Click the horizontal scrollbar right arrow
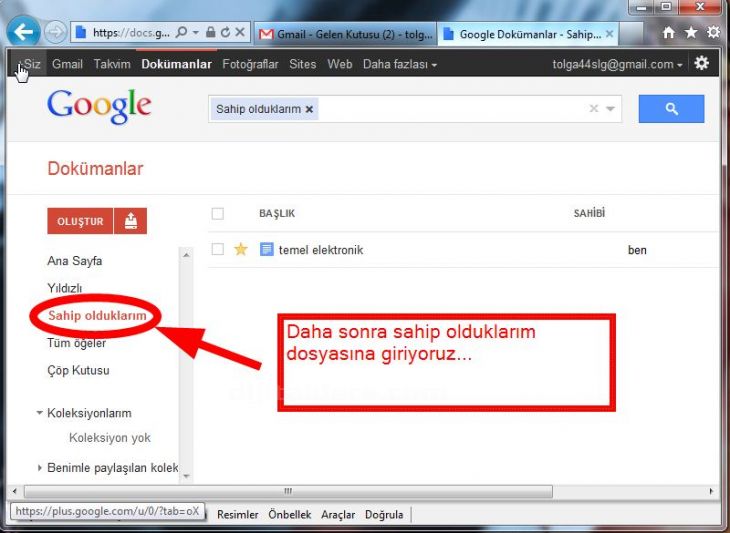This screenshot has width=730, height=533. tap(711, 491)
